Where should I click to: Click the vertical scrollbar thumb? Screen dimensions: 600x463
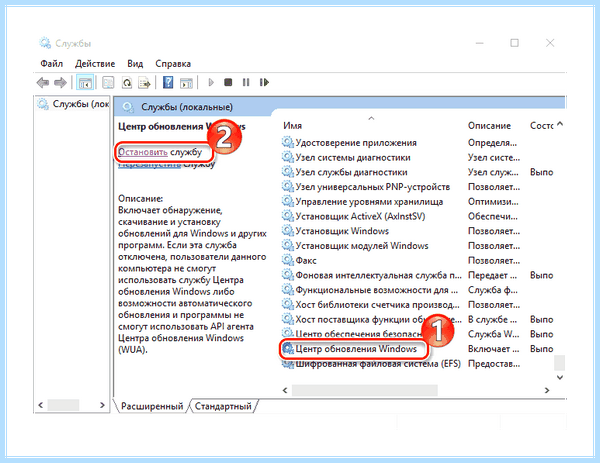tap(560, 362)
